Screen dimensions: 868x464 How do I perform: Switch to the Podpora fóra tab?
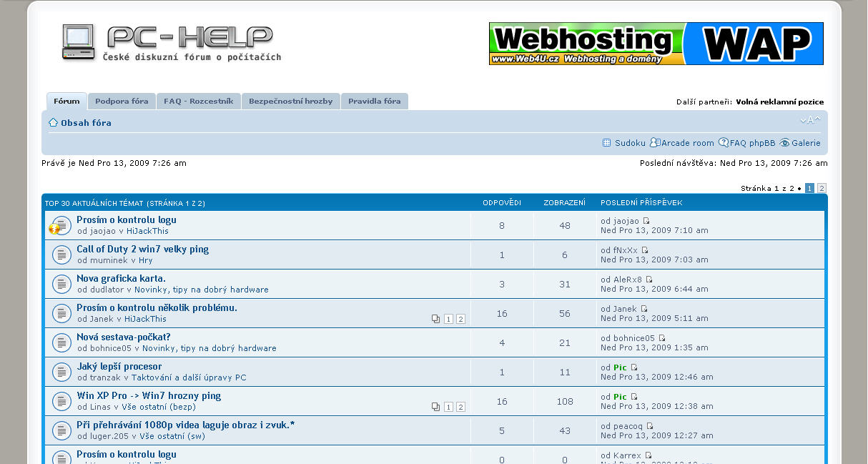122,102
